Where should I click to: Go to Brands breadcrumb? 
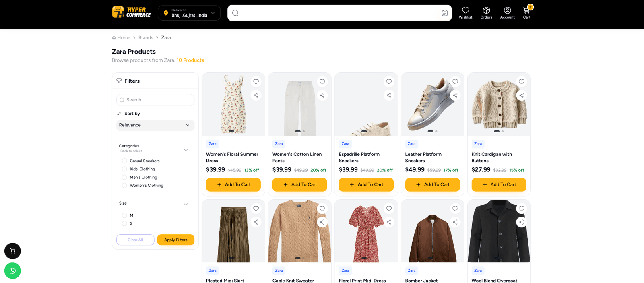click(146, 38)
